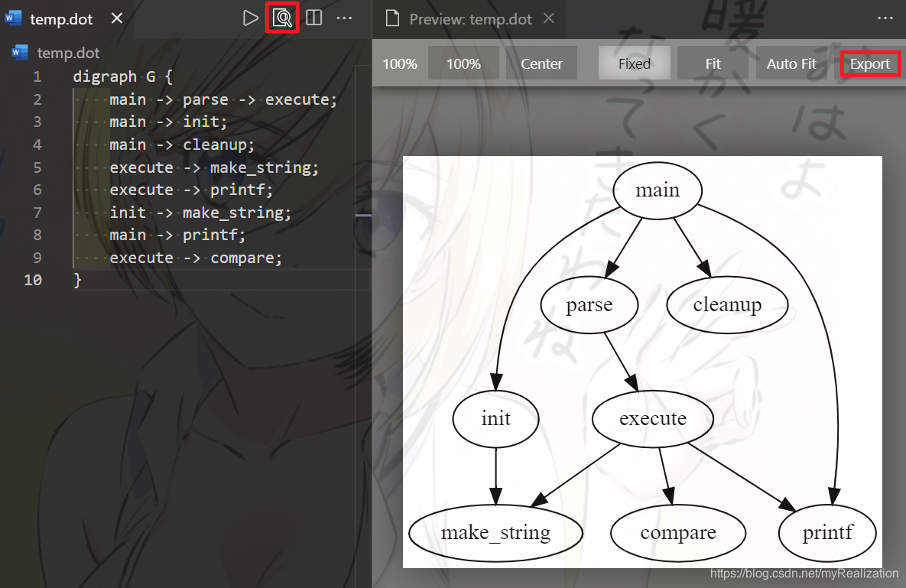
Task: Click the temp.dot icon in the breadcrumb bar
Action: pyautogui.click(x=18, y=53)
